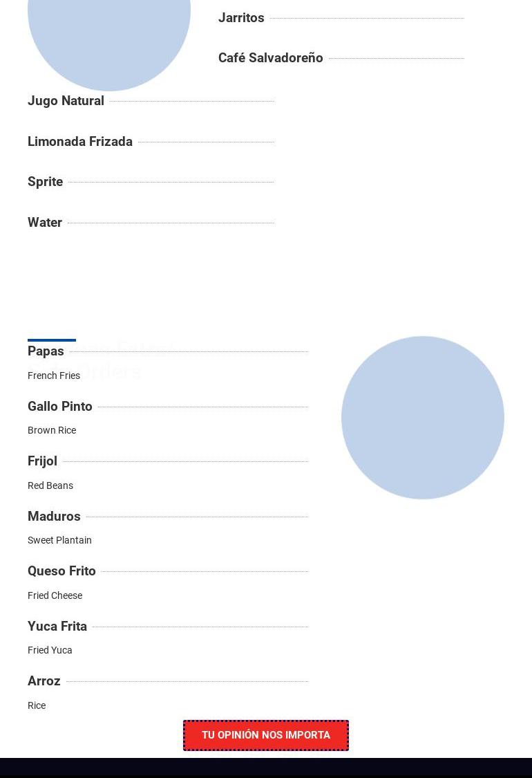Select the Maduros side order
Screen dimensions: 532x778
click(54, 517)
